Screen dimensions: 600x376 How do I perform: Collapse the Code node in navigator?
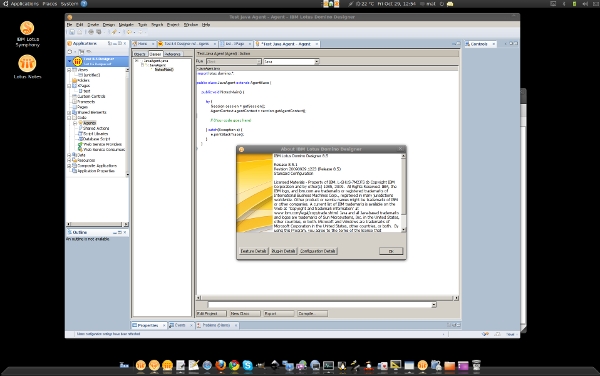tap(69, 118)
